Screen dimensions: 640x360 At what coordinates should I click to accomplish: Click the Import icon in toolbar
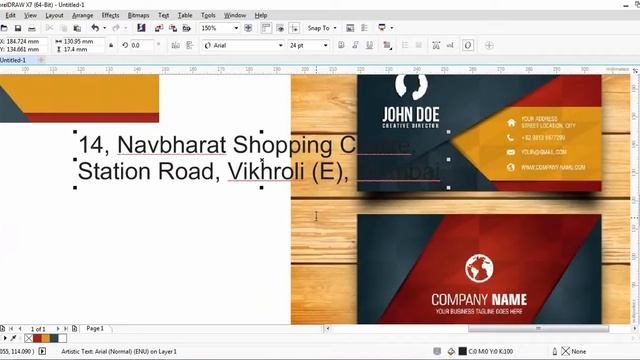click(x=159, y=28)
